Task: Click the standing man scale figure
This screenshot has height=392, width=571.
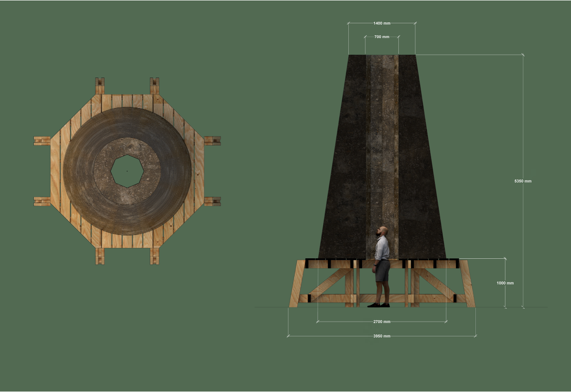Action: tap(380, 267)
